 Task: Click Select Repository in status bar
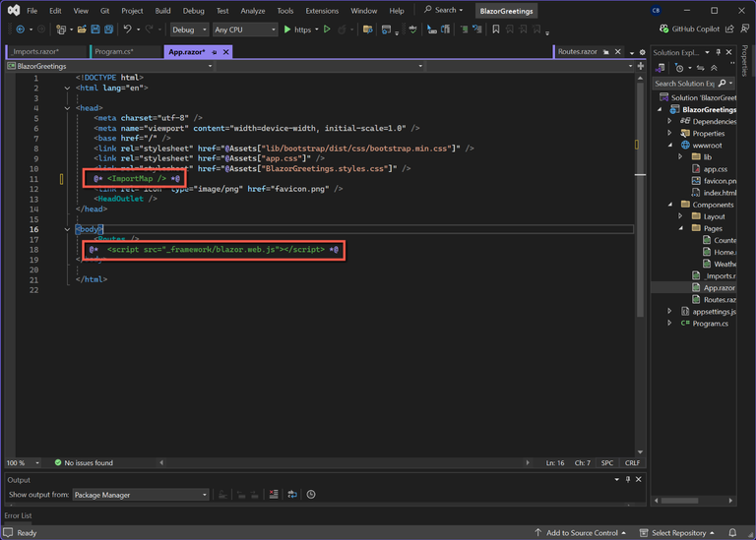tap(678, 532)
